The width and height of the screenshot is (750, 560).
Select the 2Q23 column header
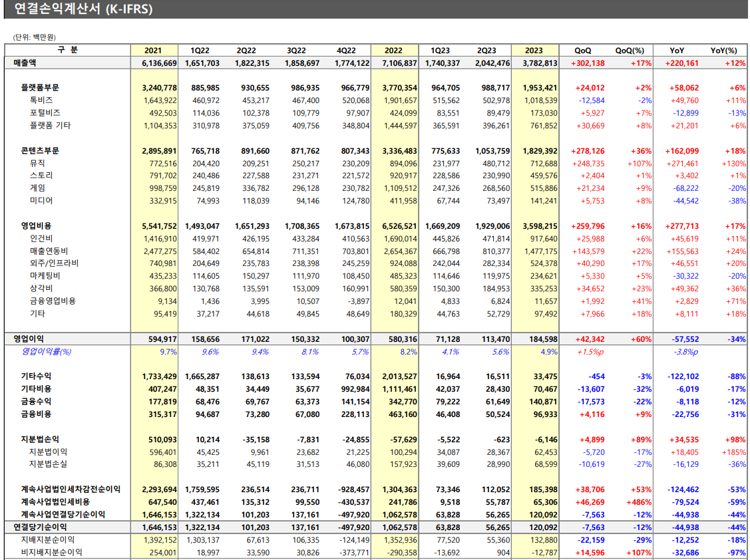tap(486, 51)
